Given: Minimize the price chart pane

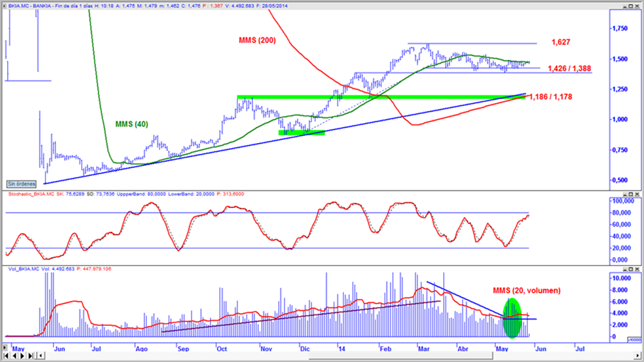Looking at the screenshot, I should pos(625,6).
